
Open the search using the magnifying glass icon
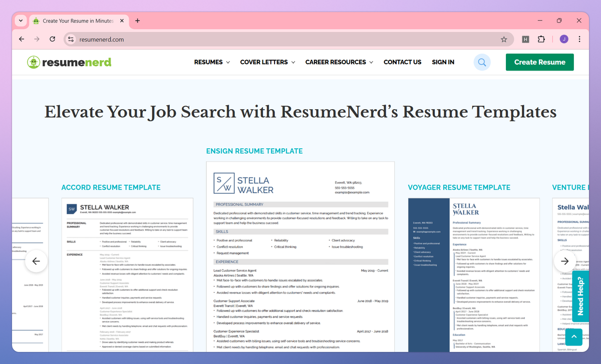[481, 62]
